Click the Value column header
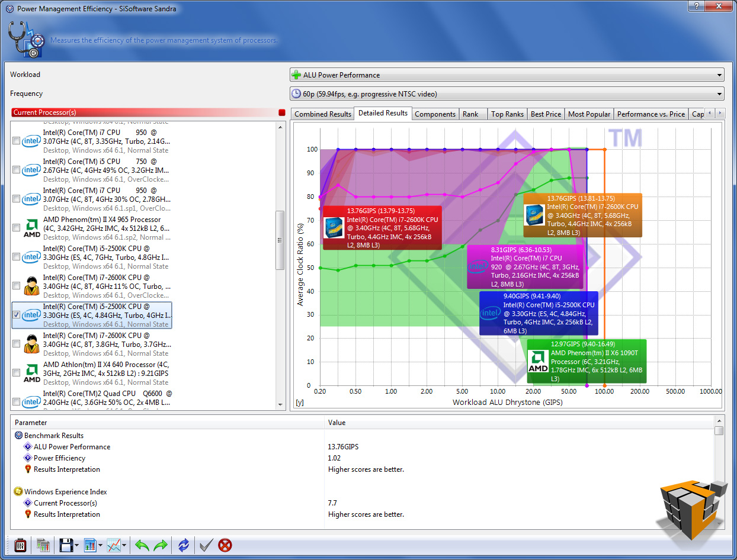This screenshot has width=737, height=560. coord(520,423)
